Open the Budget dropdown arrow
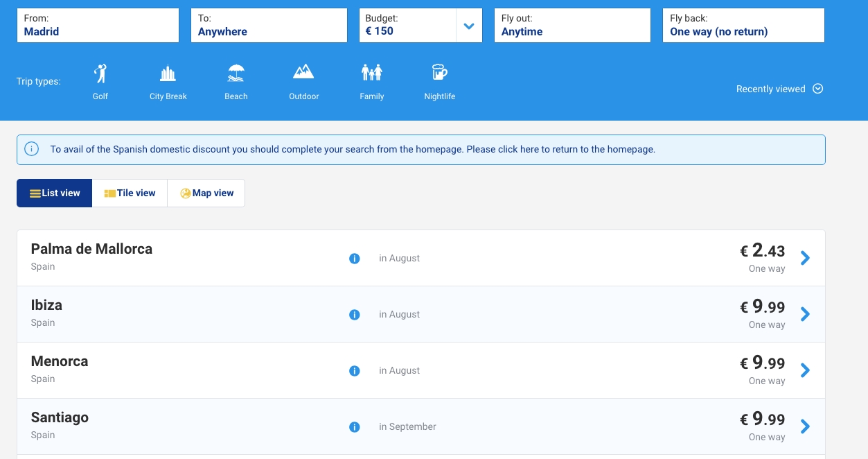 [469, 26]
